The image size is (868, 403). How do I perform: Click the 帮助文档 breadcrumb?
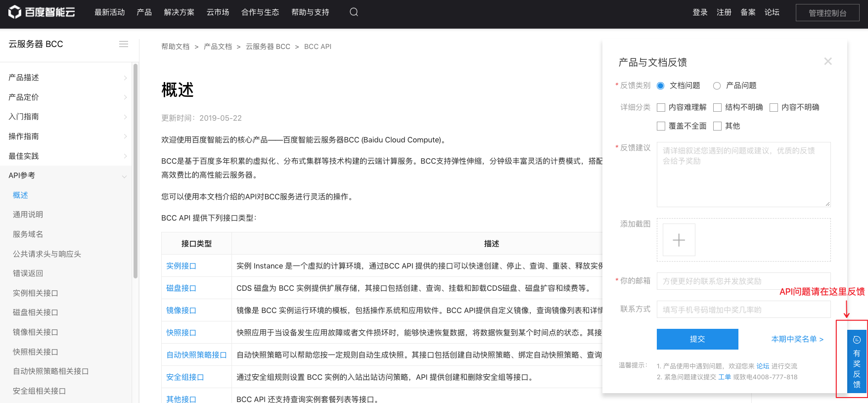pyautogui.click(x=176, y=46)
